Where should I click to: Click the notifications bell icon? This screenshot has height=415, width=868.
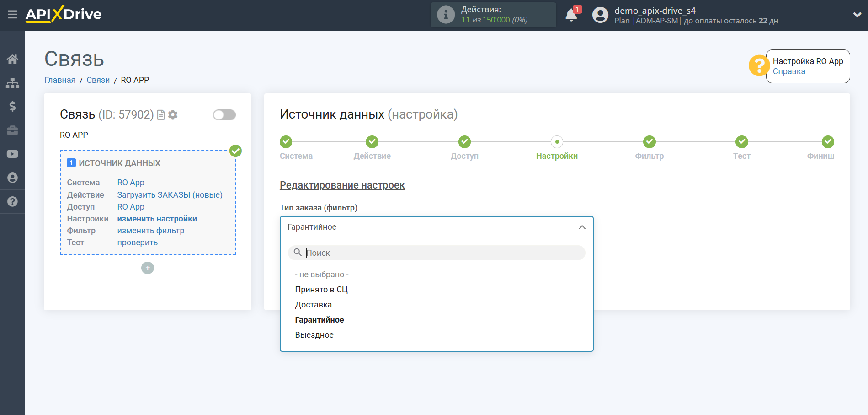571,15
